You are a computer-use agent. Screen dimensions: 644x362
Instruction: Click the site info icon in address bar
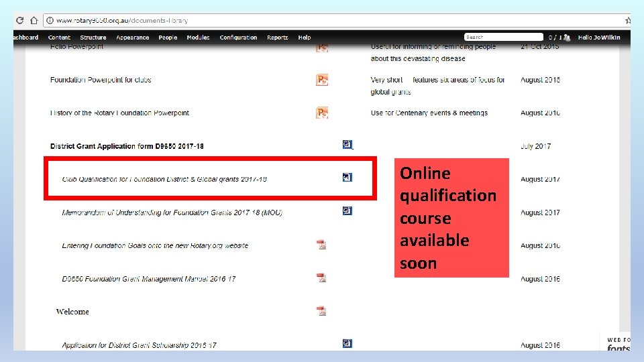(x=50, y=21)
